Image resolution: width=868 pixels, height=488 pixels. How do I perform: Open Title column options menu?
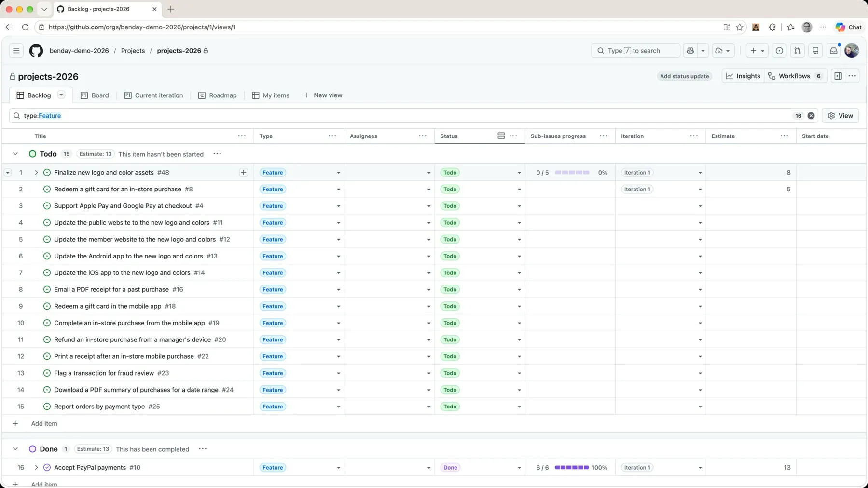242,136
